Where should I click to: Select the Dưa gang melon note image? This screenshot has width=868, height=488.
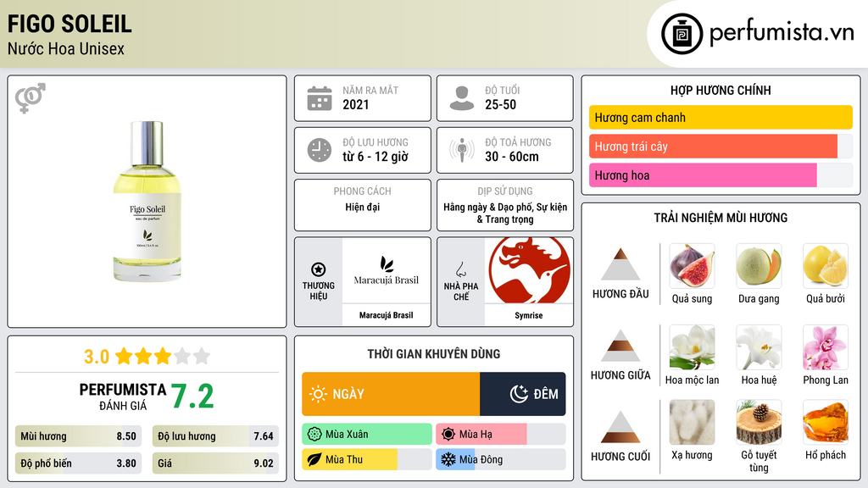(x=759, y=266)
